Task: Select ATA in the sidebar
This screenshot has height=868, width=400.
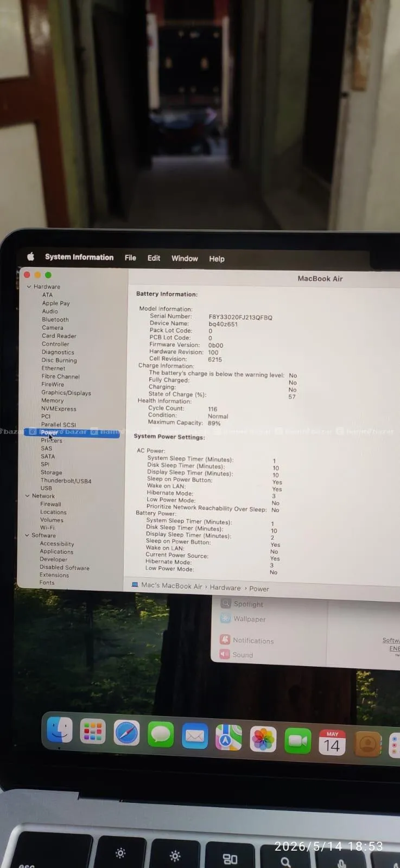Action: tap(47, 295)
